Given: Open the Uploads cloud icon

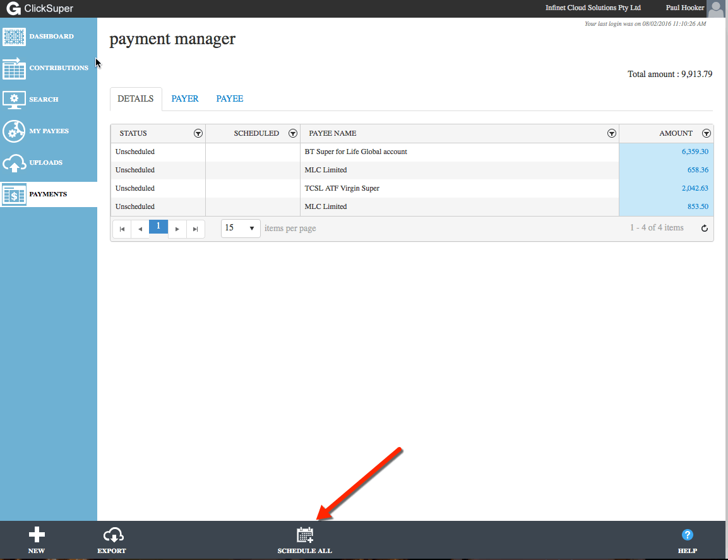Looking at the screenshot, I should click(14, 163).
